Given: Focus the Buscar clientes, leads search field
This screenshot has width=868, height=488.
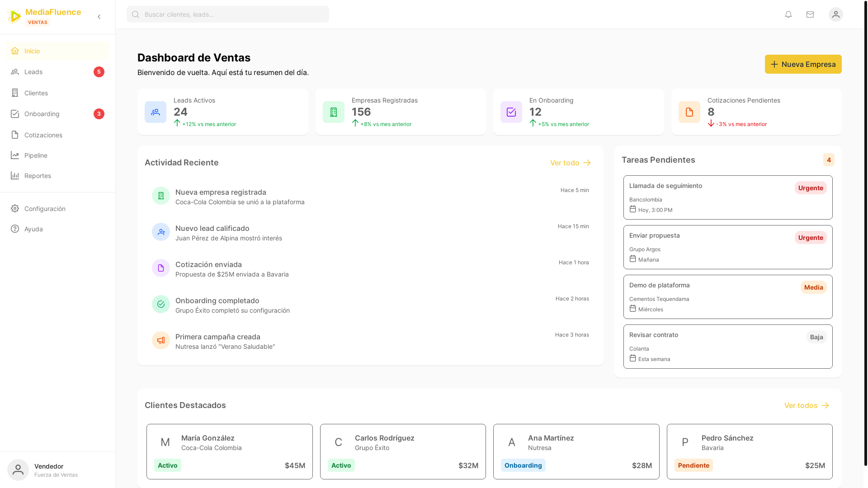Looking at the screenshot, I should click(228, 14).
